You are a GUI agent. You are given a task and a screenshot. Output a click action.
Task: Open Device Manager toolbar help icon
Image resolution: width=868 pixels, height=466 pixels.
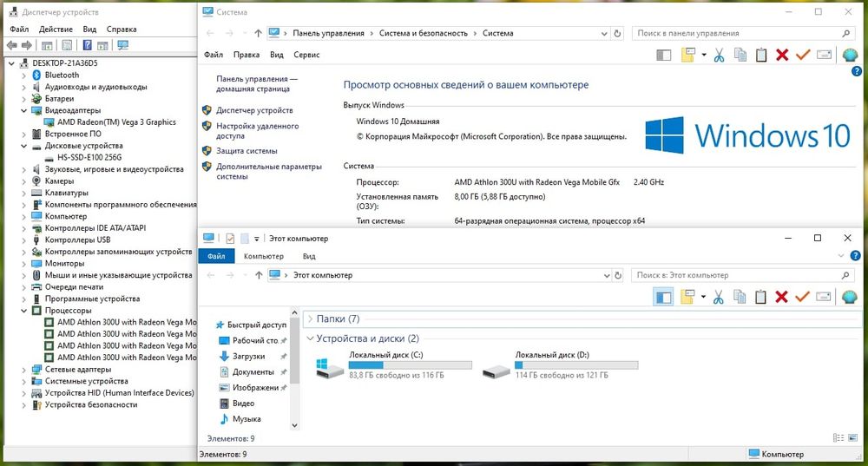[88, 45]
